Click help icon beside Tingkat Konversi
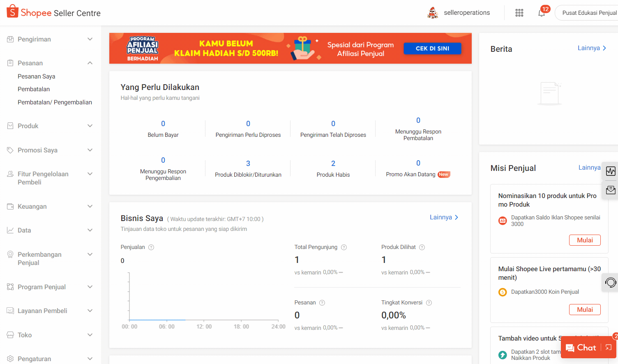The image size is (618, 364). (429, 303)
